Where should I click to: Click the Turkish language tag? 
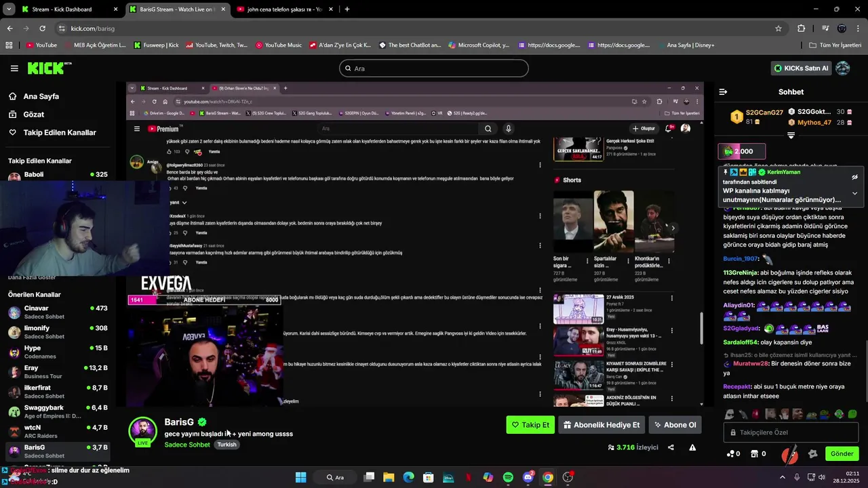pos(226,445)
